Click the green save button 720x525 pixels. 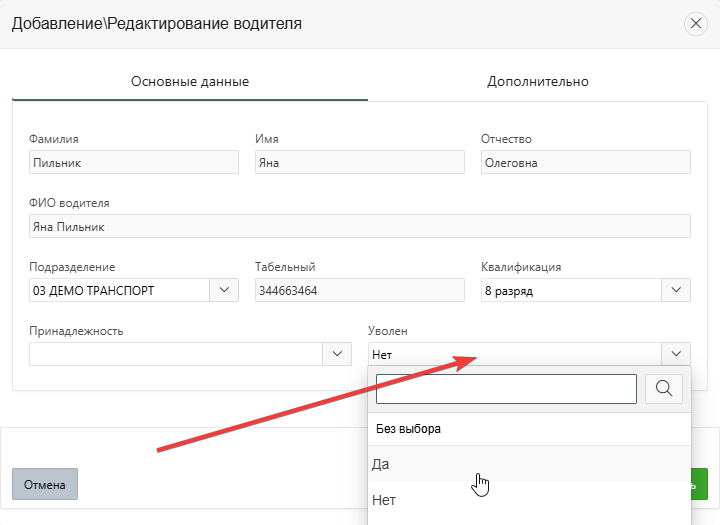click(x=701, y=484)
